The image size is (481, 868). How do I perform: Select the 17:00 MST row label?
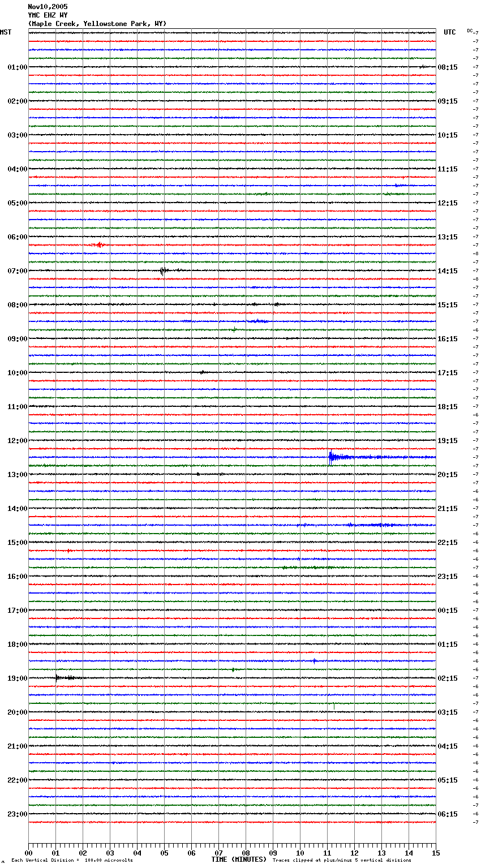pos(18,611)
